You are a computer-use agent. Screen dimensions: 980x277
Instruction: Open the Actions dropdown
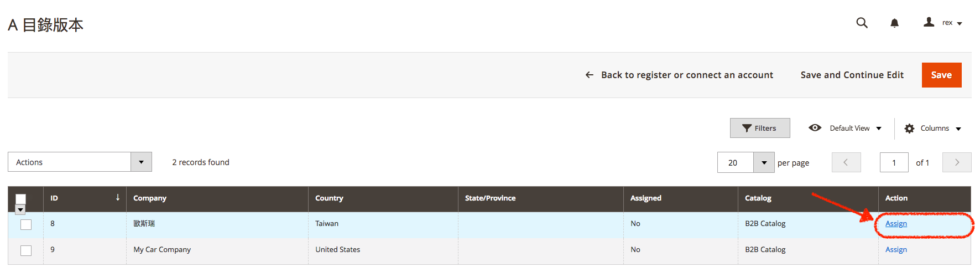[80, 162]
